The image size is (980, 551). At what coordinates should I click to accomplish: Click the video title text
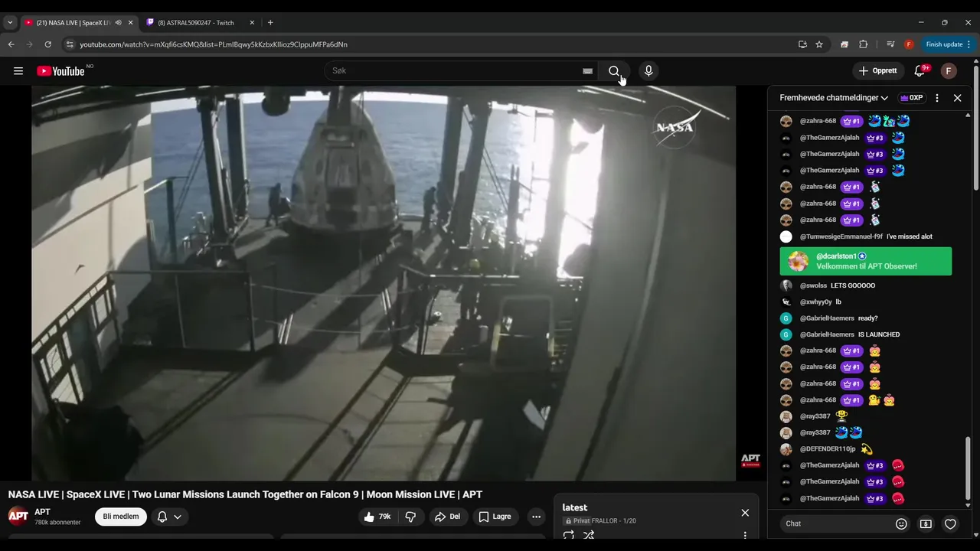[245, 494]
